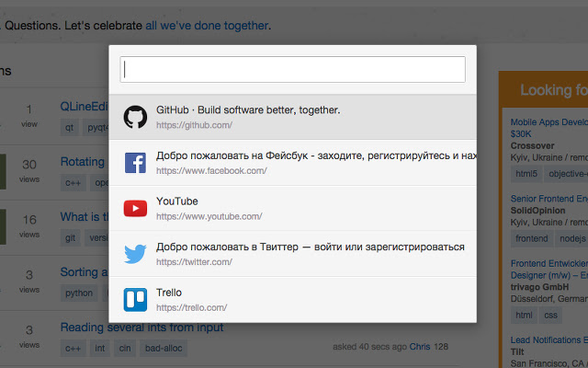
Task: Click the GitHub octocat icon
Action: pyautogui.click(x=135, y=117)
